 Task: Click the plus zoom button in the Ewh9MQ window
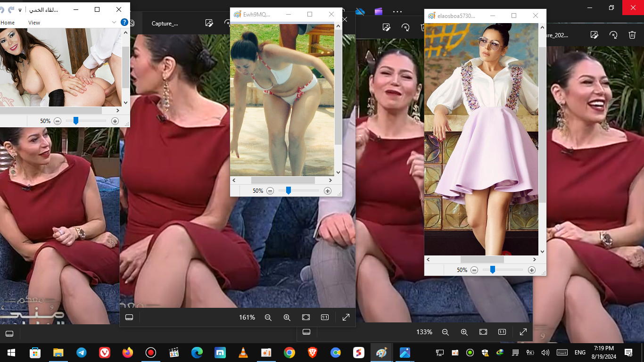coord(328,191)
